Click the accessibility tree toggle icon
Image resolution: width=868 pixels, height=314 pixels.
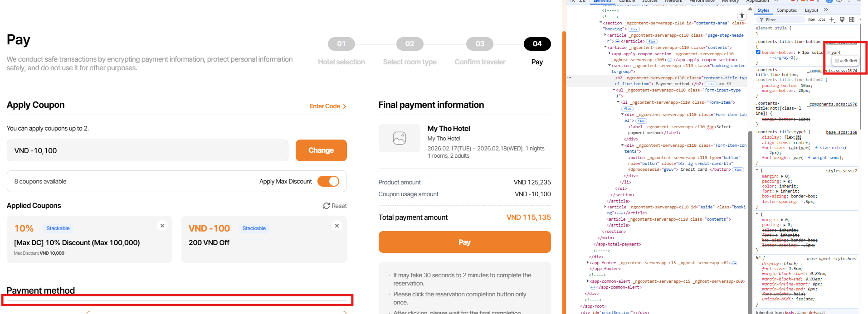[x=742, y=16]
